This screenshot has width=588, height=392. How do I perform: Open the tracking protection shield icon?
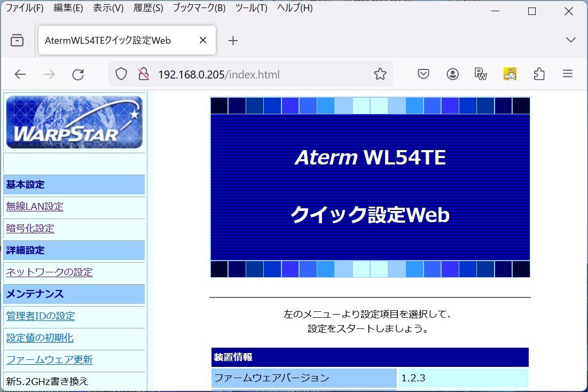pyautogui.click(x=121, y=74)
